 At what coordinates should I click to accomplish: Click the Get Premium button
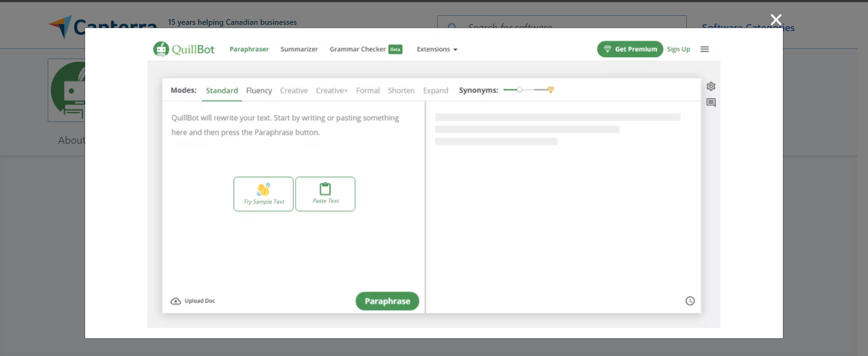(x=630, y=49)
